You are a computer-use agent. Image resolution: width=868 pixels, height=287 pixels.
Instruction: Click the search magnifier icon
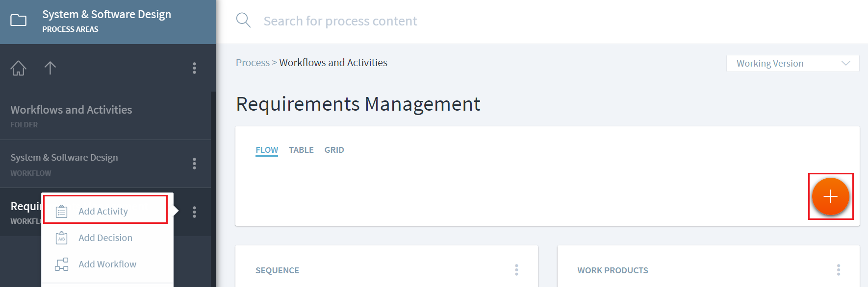point(243,21)
